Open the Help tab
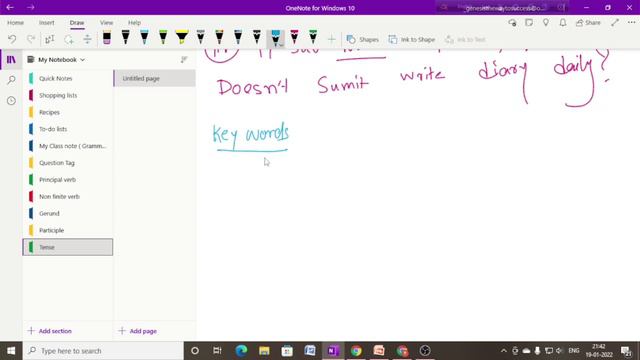 point(134,22)
